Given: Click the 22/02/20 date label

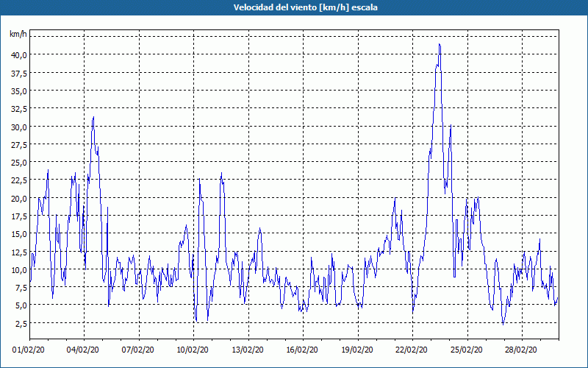Looking at the screenshot, I should pos(412,350).
